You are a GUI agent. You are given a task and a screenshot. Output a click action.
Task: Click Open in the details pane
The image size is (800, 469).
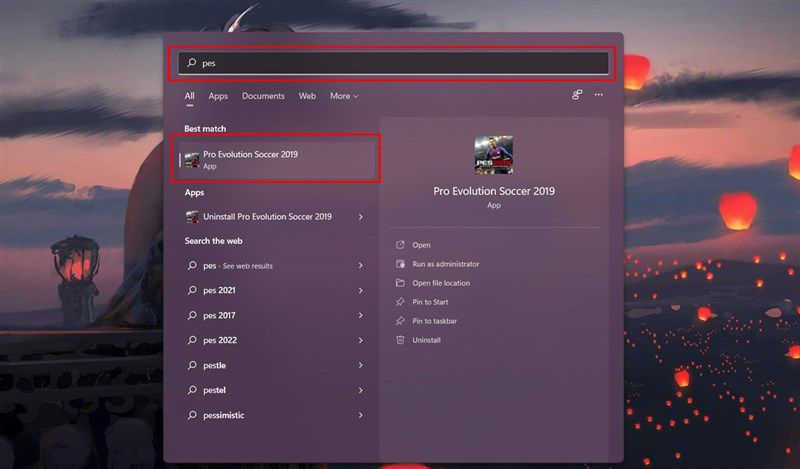click(x=421, y=245)
